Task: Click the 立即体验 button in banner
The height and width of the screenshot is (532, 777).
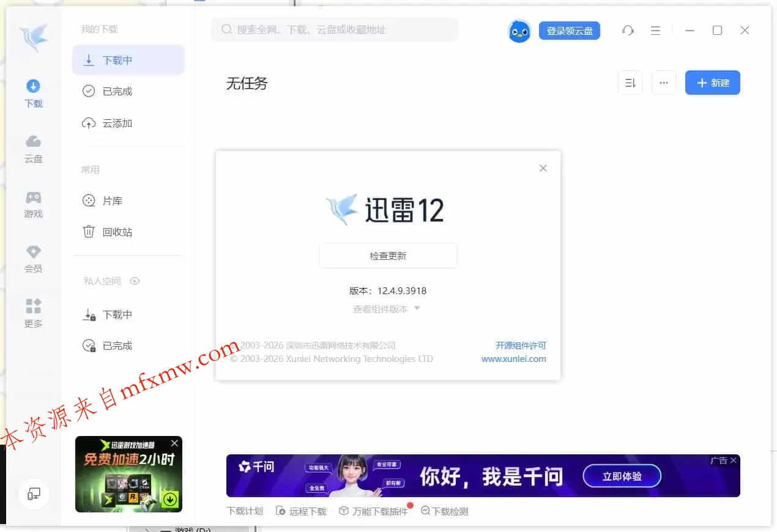Action: (622, 476)
